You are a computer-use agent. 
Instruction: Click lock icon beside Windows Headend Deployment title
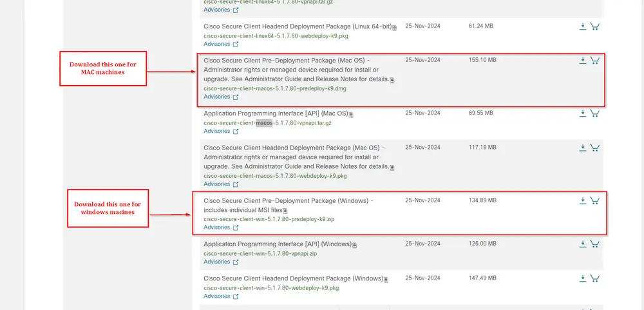[x=386, y=280]
